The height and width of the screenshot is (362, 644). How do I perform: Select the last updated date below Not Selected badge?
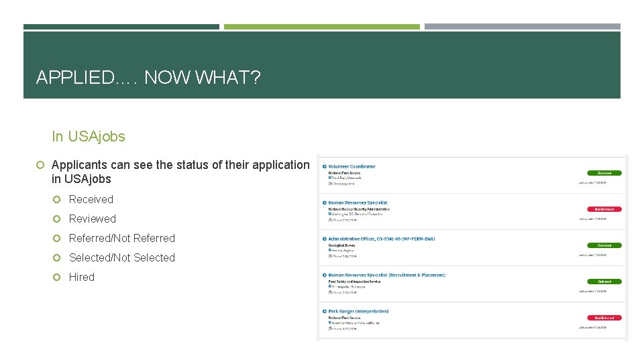click(592, 327)
